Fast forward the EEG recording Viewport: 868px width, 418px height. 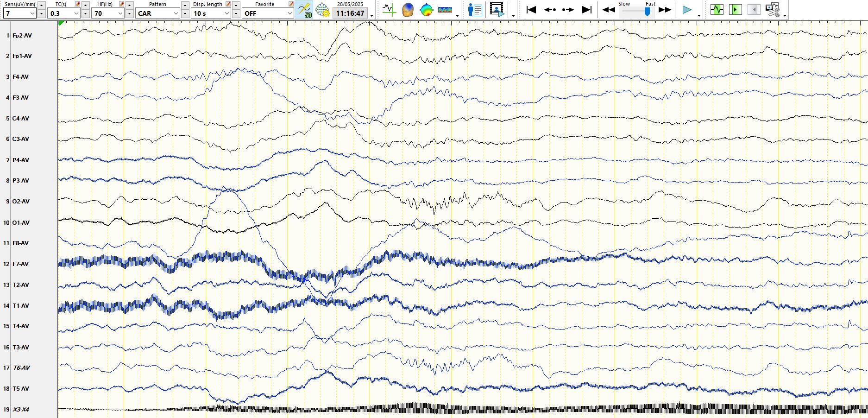[x=665, y=10]
